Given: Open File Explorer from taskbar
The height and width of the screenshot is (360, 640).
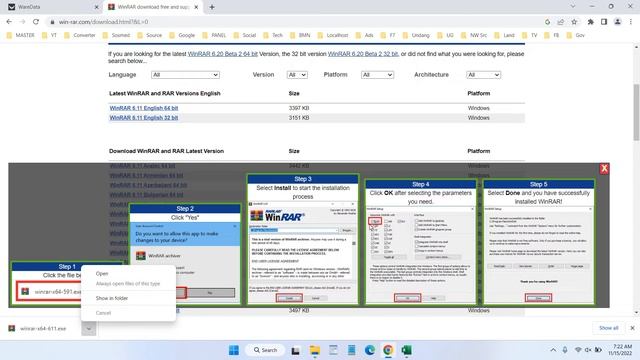Looking at the screenshot, I should click(x=315, y=350).
